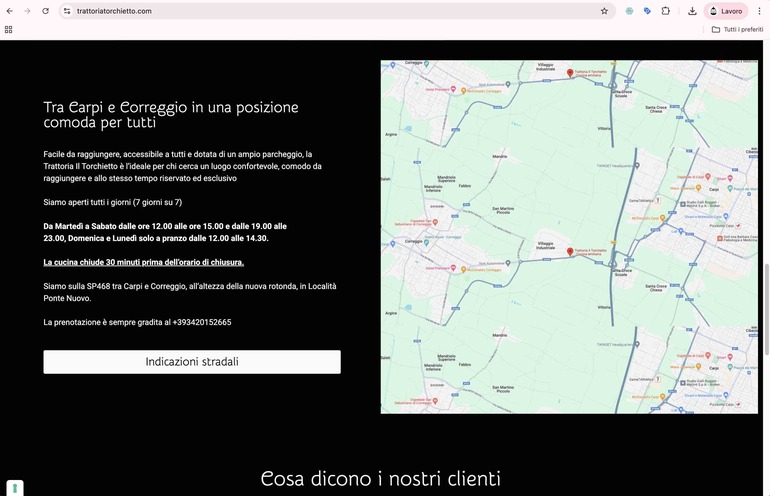Click the blue tag extension icon
This screenshot has height=496, width=770.
648,11
